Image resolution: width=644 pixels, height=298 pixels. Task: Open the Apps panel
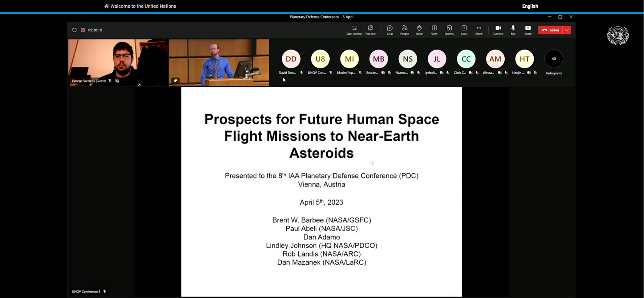coord(464,30)
